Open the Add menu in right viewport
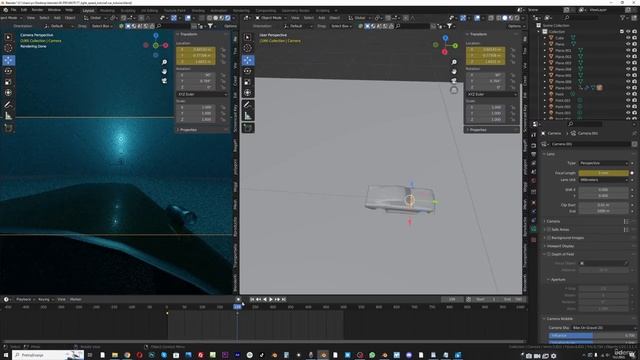 [322, 18]
